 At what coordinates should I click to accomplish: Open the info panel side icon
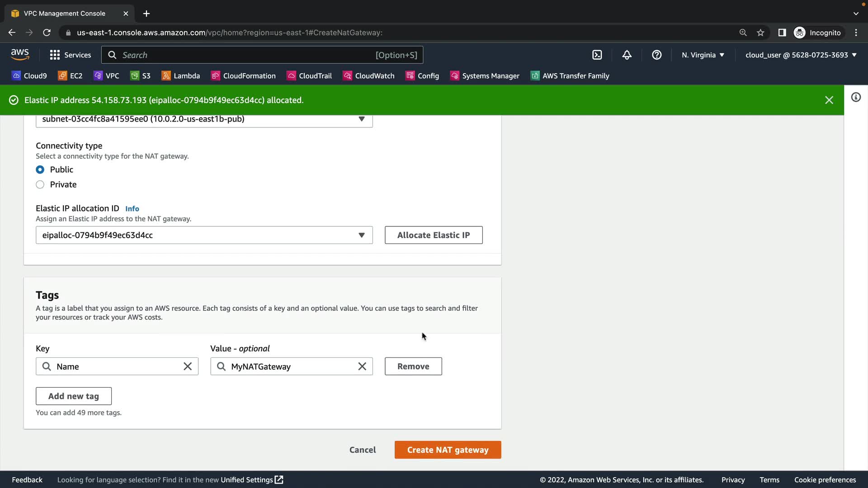[x=856, y=98]
